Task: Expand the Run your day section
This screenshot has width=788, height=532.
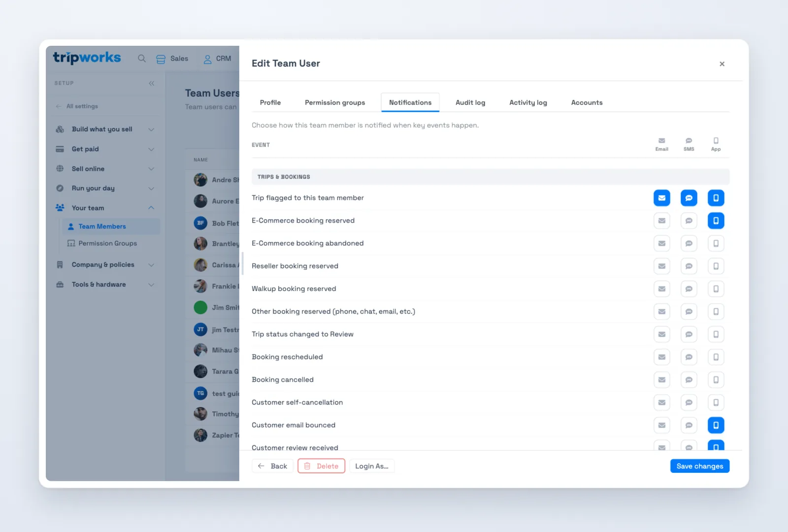Action: click(151, 189)
